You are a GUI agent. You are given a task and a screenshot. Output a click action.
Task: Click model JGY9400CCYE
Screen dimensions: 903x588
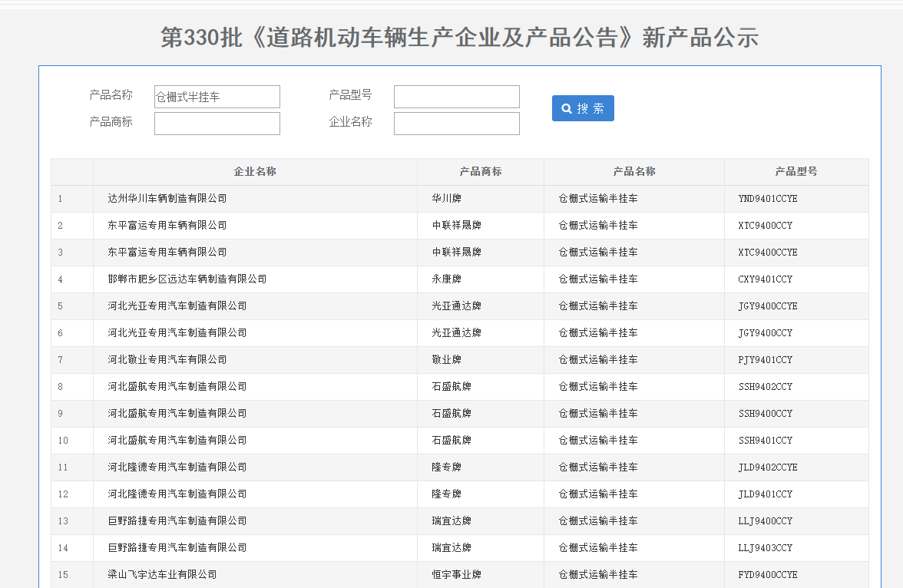point(768,306)
